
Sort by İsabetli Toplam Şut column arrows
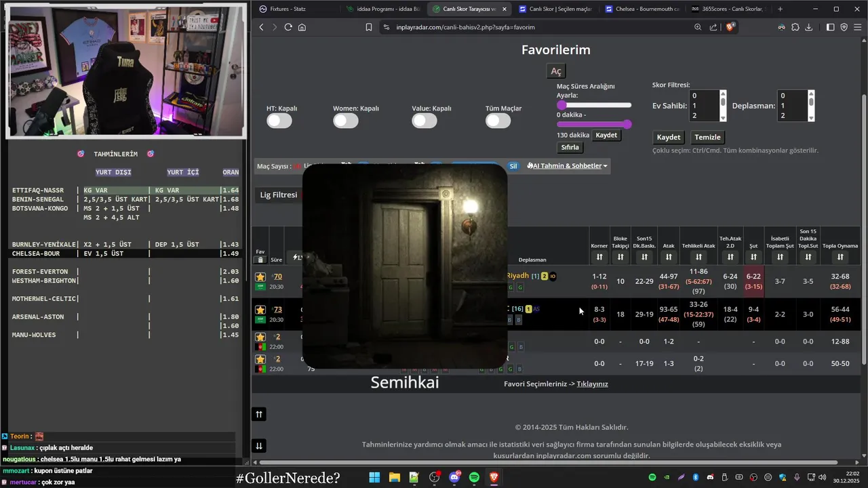[x=780, y=257]
